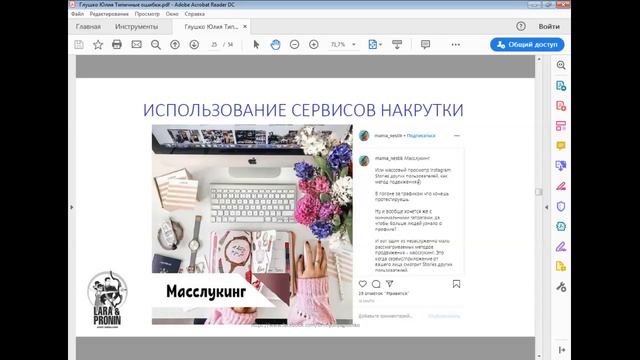Open the Просмотр menu
Viewport: 640px width, 360px height.
coord(147,14)
